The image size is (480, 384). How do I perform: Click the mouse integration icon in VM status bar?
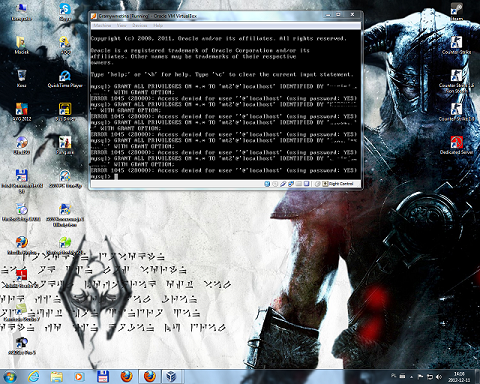click(318, 184)
